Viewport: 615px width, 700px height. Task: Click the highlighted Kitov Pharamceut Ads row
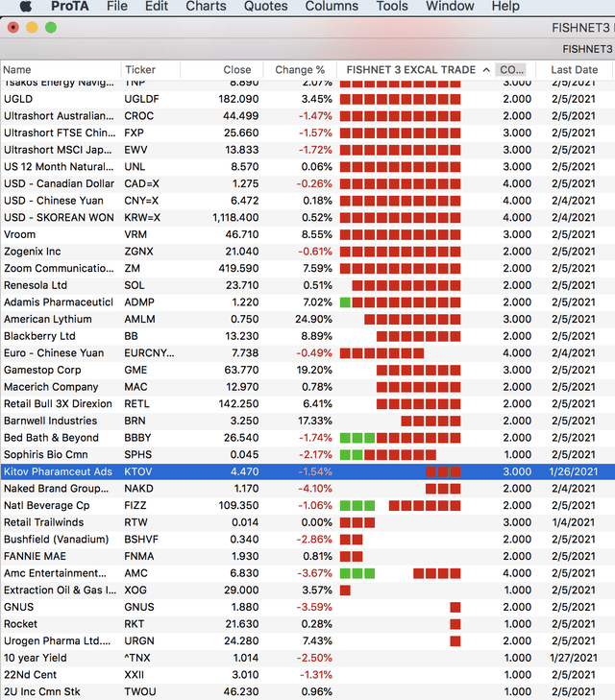click(x=307, y=471)
